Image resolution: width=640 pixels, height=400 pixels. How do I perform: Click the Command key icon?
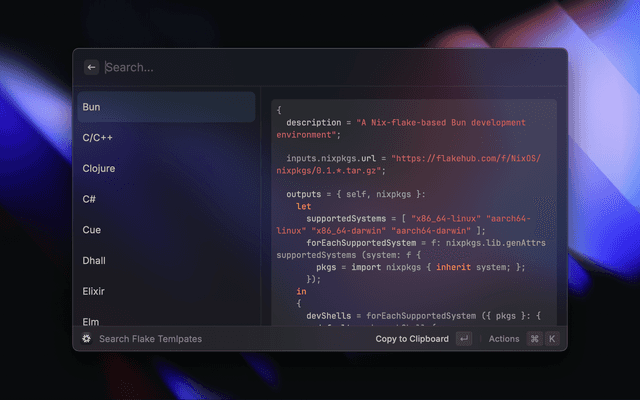point(534,339)
